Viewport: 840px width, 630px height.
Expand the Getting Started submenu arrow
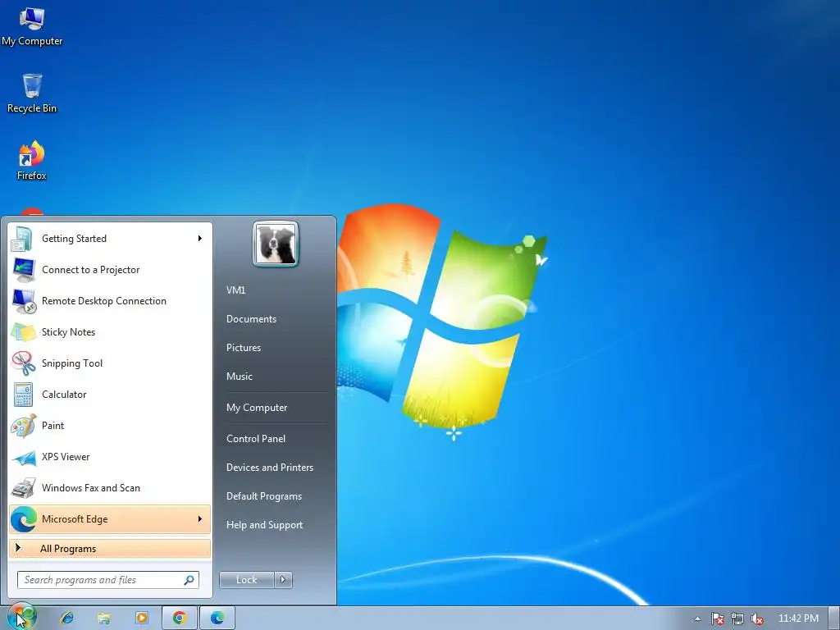200,239
